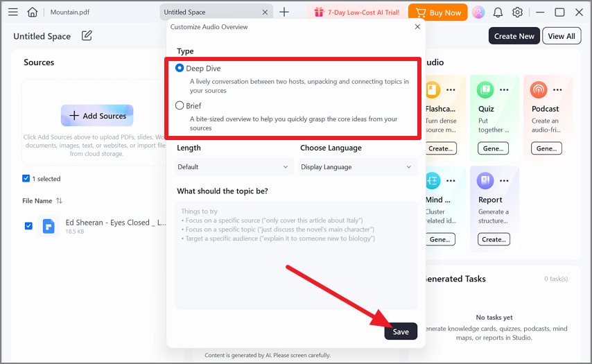Click the 'Ed Sheeran - Eyes Closed' file name
The image size is (592, 364).
(116, 223)
